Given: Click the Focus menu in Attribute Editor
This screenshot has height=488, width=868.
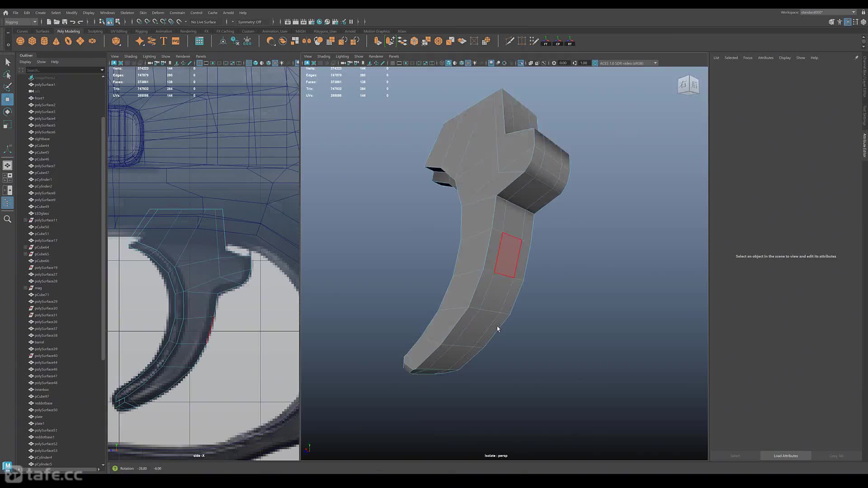Looking at the screenshot, I should click(x=748, y=58).
